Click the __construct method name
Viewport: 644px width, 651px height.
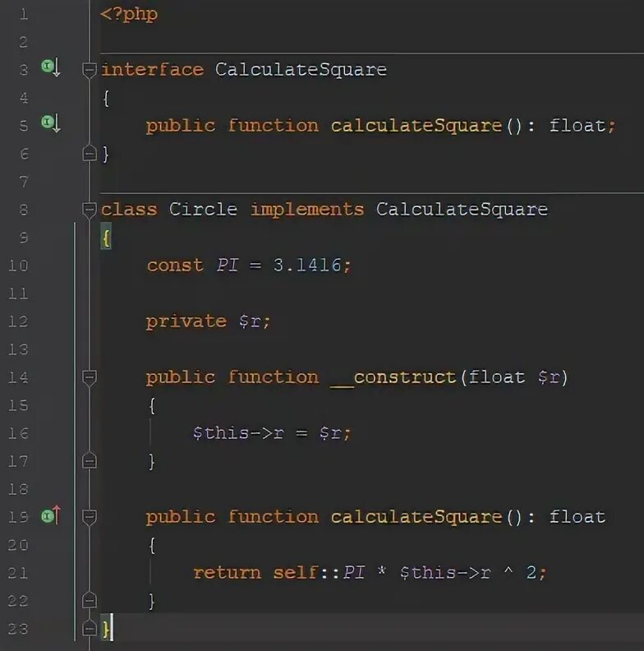[393, 378]
